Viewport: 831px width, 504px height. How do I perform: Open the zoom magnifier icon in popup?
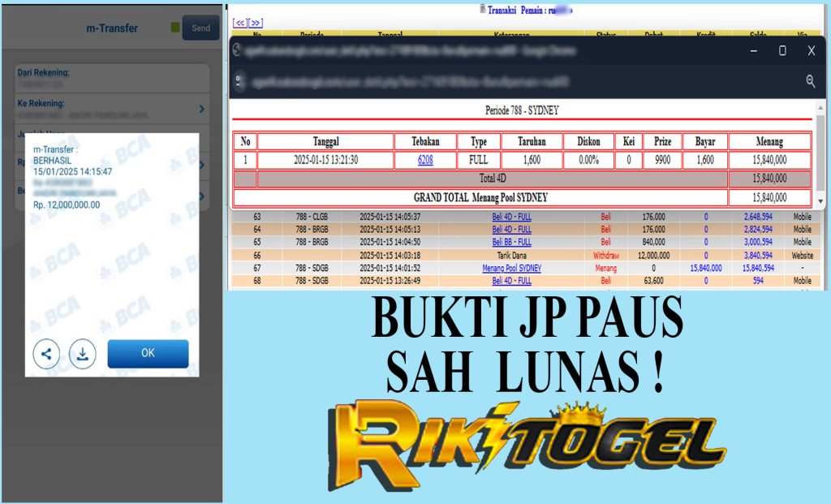[x=811, y=81]
